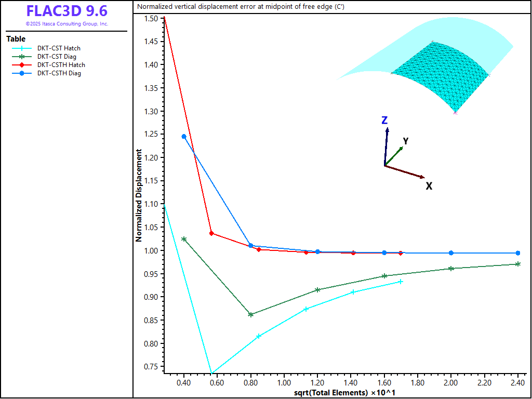Select the red DKT-CSTH Hatch legend marker
Screen dimensions: 532x399
point(22,65)
